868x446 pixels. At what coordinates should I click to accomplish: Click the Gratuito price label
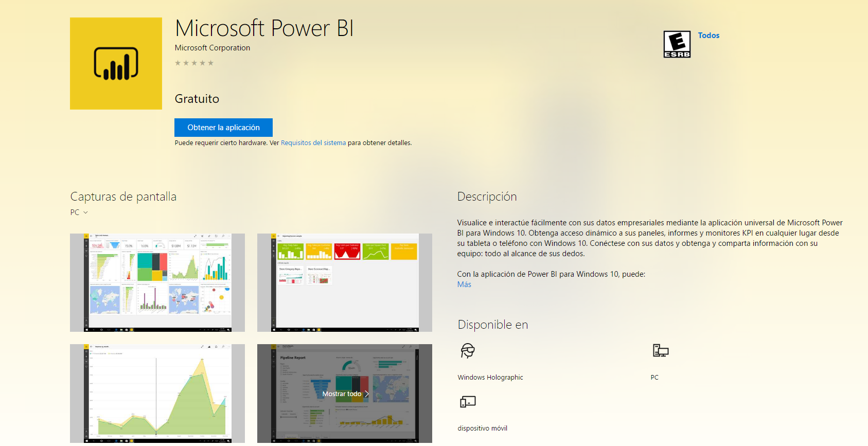pyautogui.click(x=197, y=99)
